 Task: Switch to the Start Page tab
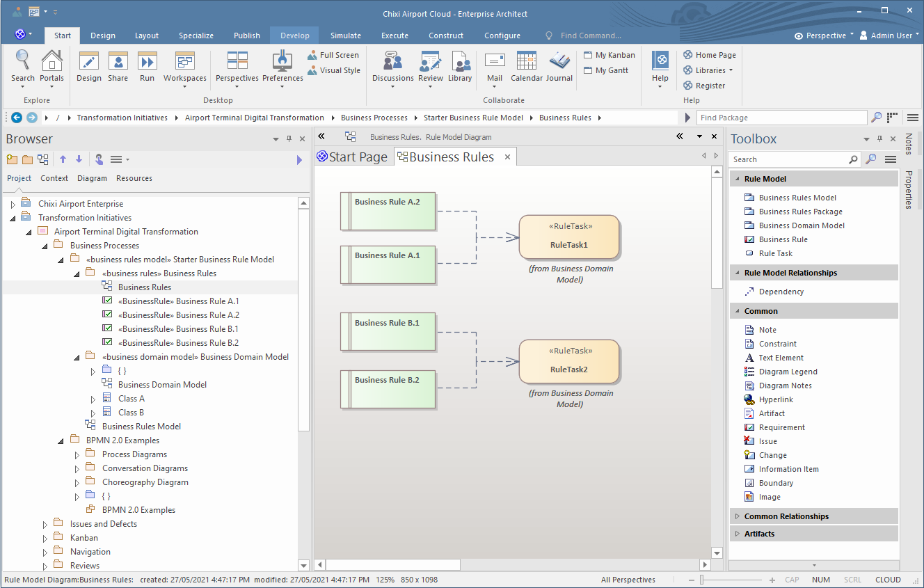[352, 157]
